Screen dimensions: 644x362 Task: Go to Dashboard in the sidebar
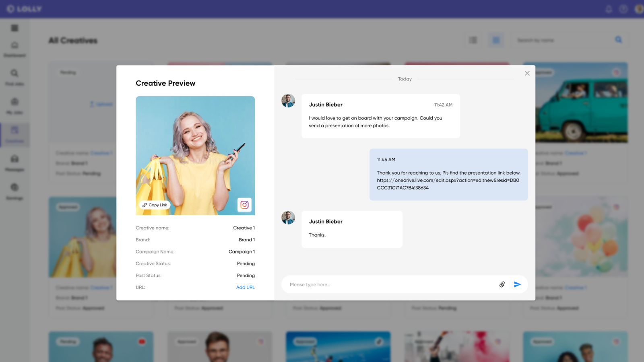coord(14,49)
